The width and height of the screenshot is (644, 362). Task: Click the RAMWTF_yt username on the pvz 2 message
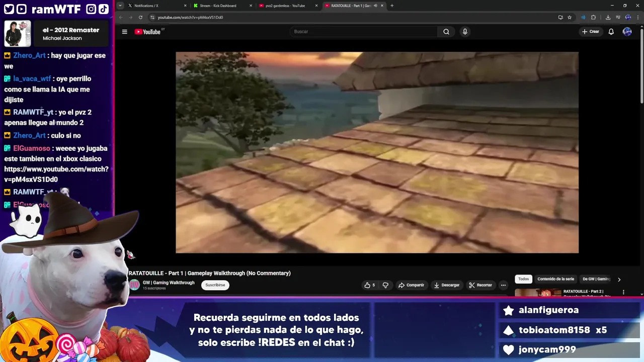pyautogui.click(x=33, y=112)
